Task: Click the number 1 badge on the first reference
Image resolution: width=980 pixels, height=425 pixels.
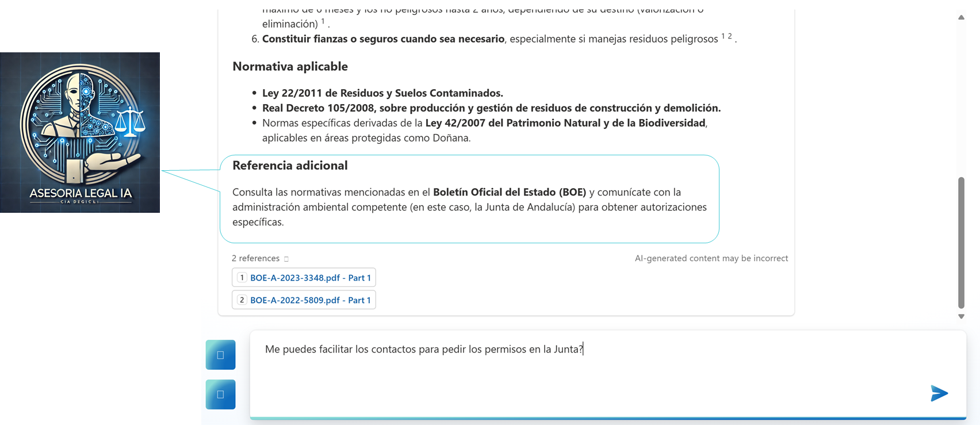Action: tap(242, 278)
